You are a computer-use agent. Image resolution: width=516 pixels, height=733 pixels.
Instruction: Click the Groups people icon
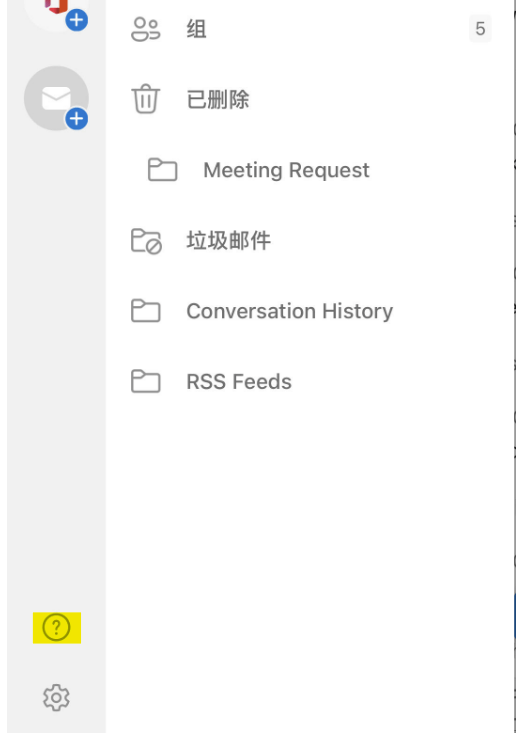(146, 29)
